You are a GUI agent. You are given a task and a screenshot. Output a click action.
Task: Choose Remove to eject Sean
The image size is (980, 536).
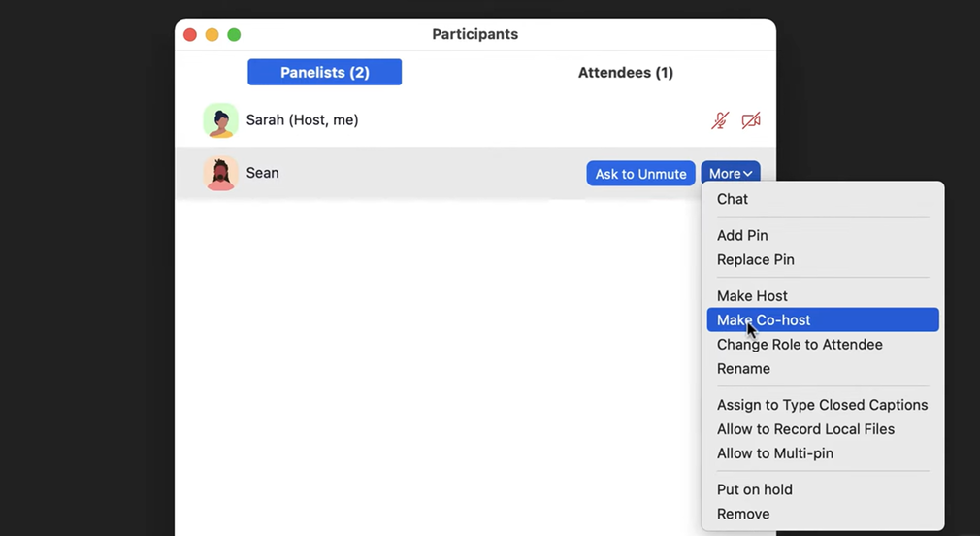tap(743, 514)
